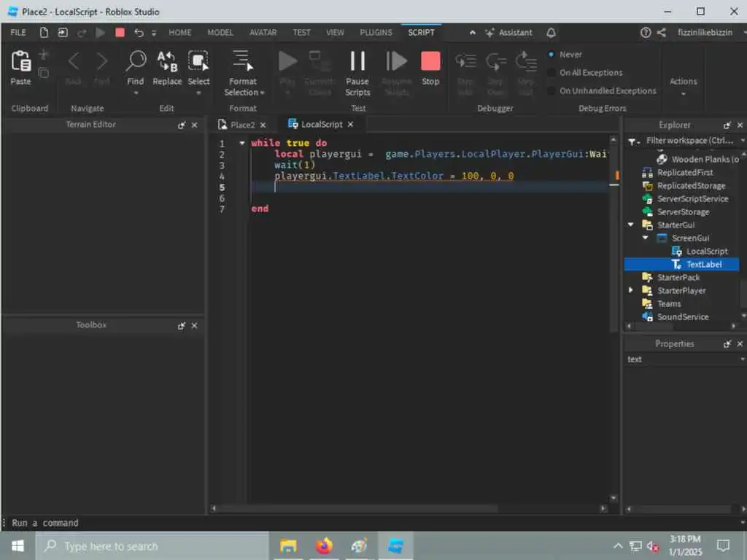Select the Never debug errors option
Image resolution: width=747 pixels, height=560 pixels.
click(x=565, y=54)
